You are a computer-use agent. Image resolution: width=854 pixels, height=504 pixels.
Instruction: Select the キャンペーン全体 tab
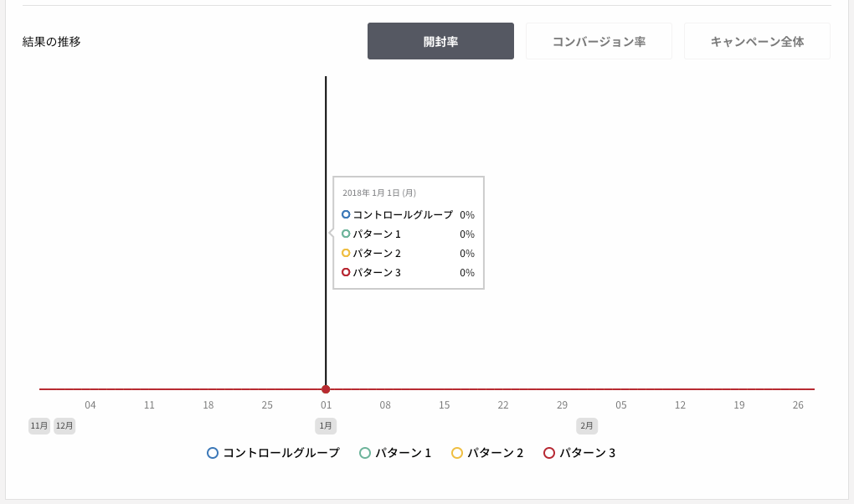tap(757, 41)
